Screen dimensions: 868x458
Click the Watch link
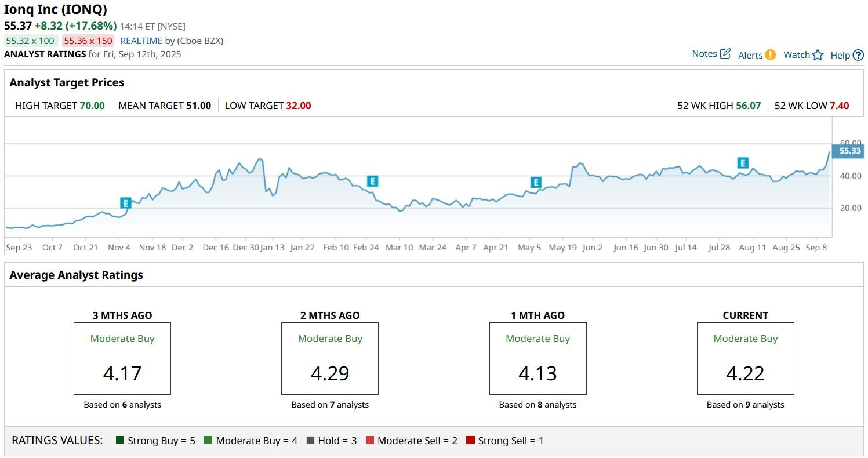click(x=797, y=54)
